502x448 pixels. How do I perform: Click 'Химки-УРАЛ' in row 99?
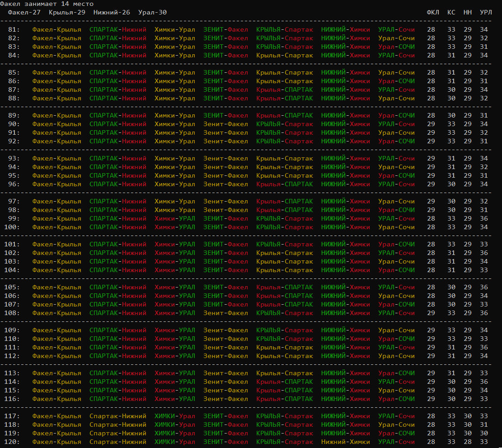point(175,219)
